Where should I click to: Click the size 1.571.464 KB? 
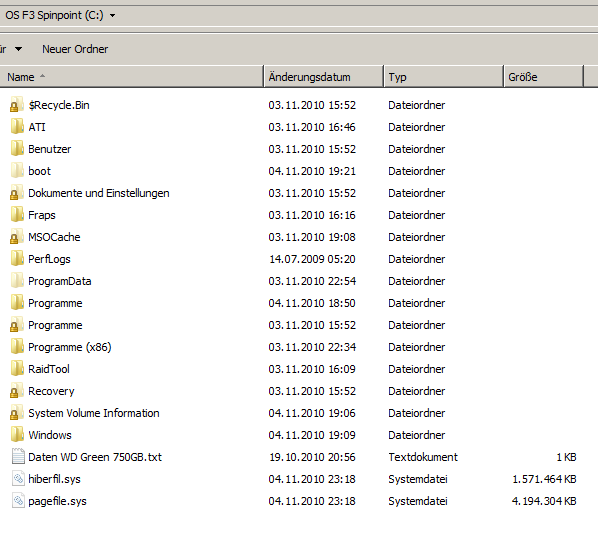(x=544, y=479)
